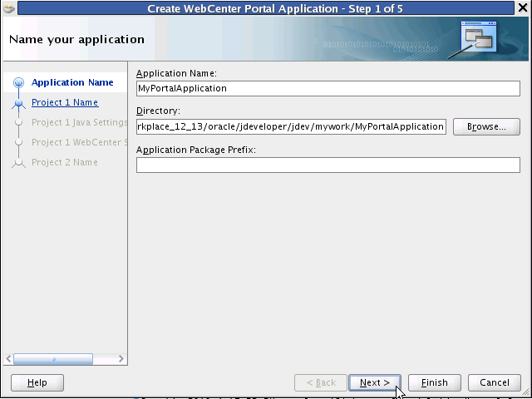Click the steps panel scroll left arrow
Viewport: 532px width, 399px height.
point(8,358)
